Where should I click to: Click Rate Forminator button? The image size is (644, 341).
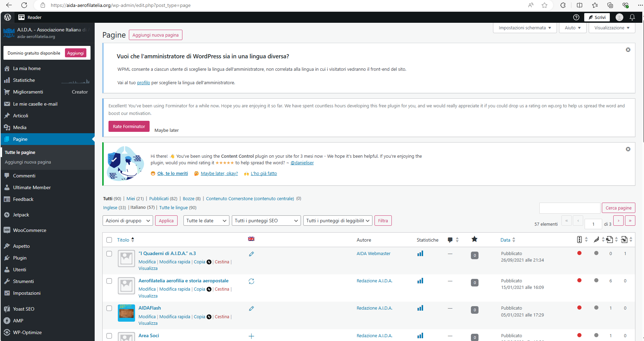click(129, 126)
